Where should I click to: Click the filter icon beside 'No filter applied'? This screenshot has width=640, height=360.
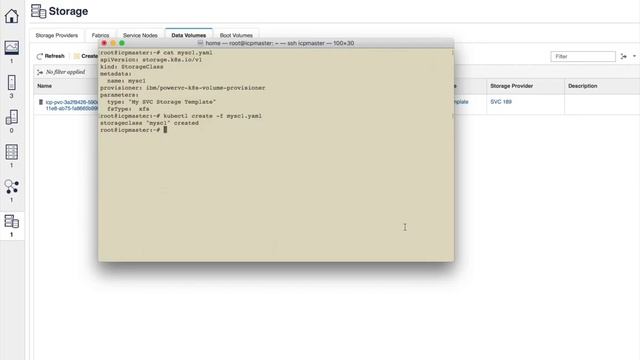pyautogui.click(x=40, y=72)
